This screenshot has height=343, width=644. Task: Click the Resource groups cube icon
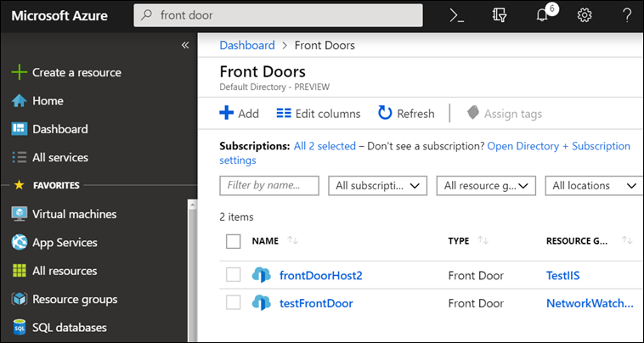[x=19, y=300]
